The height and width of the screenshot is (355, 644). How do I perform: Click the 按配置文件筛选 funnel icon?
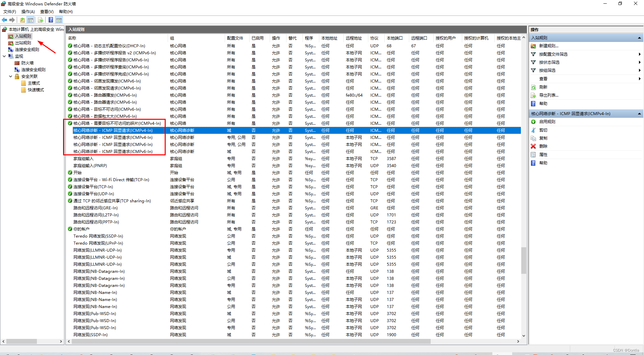coord(533,54)
